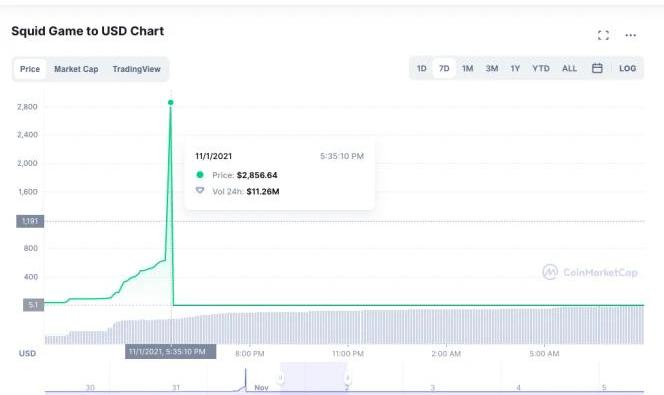The image size is (664, 395).
Task: Click the 1,191 price level label
Action: point(30,221)
